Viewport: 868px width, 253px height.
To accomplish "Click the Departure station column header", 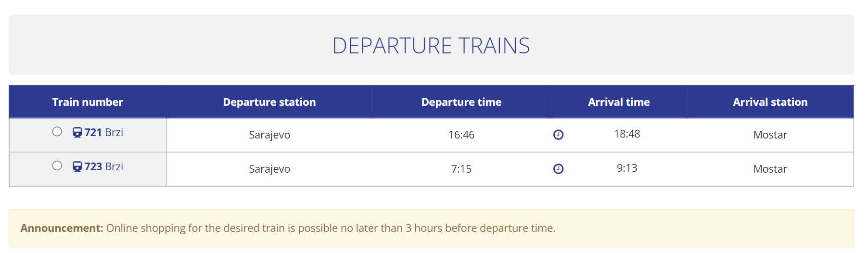I will 269,102.
